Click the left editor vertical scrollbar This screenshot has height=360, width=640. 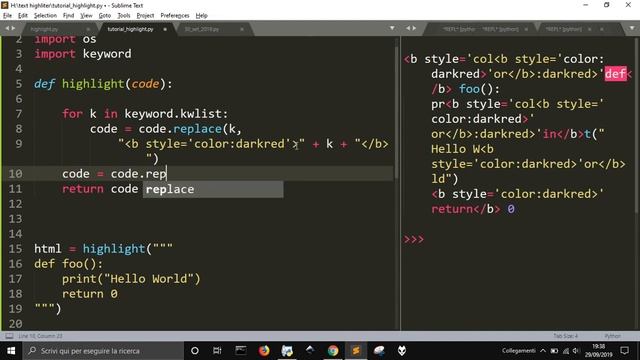tap(396, 112)
